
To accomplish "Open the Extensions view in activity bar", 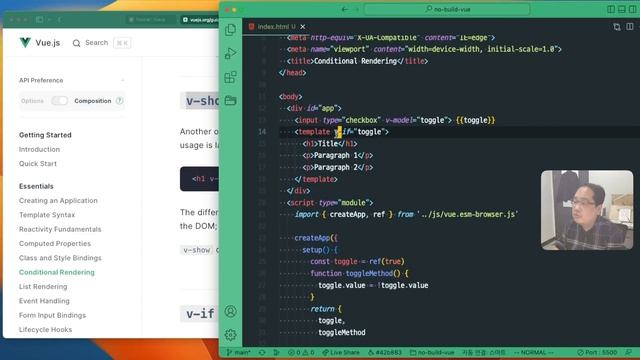I will pos(230,77).
